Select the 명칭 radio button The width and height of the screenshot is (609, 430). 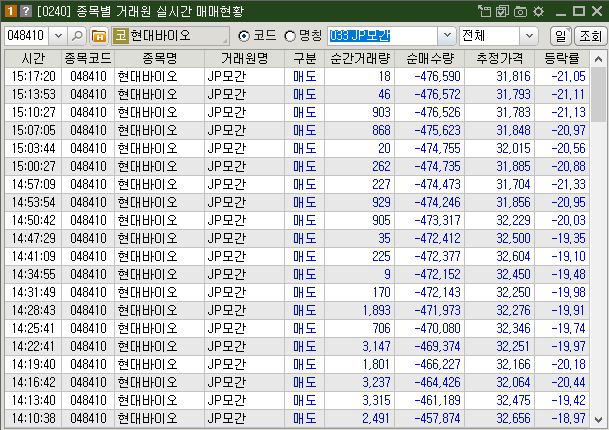290,36
